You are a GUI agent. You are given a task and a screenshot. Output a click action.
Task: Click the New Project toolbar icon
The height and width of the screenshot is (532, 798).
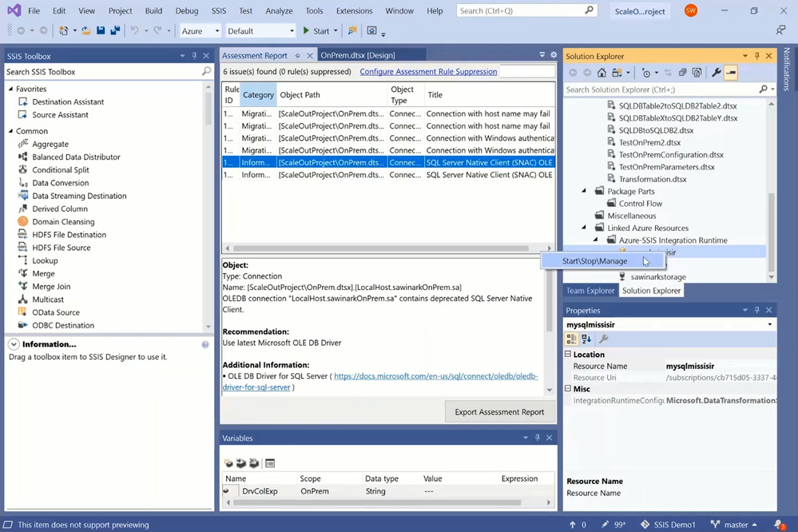[64, 31]
